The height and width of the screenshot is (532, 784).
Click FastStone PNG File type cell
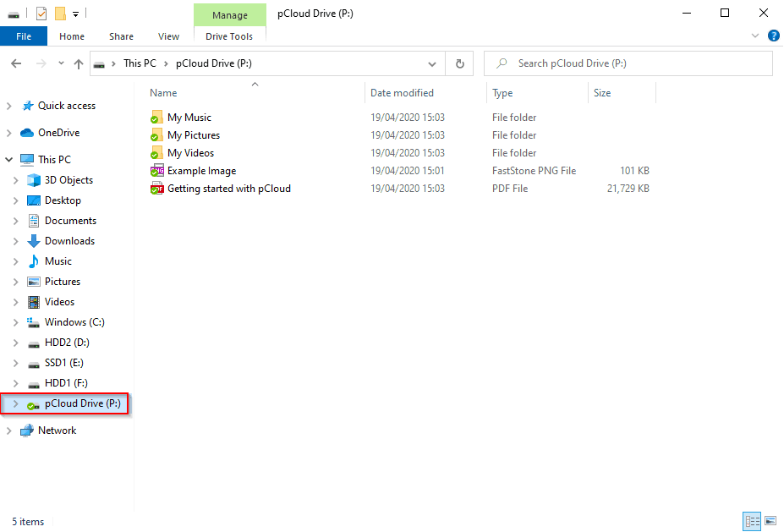click(x=534, y=171)
